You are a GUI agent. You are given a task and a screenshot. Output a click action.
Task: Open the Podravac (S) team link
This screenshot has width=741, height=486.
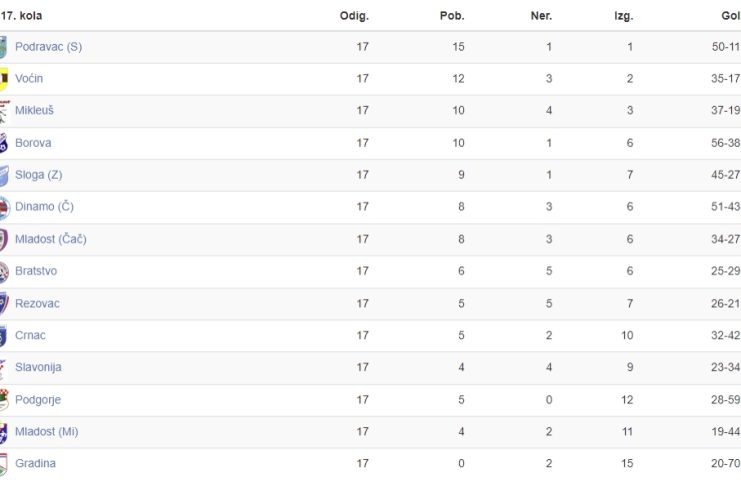48,47
